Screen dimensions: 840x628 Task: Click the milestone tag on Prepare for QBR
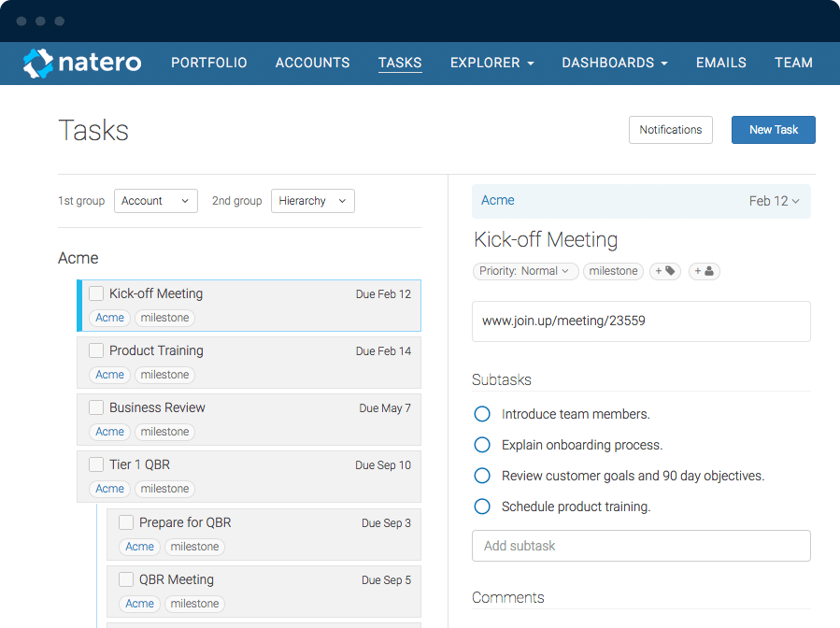point(195,547)
